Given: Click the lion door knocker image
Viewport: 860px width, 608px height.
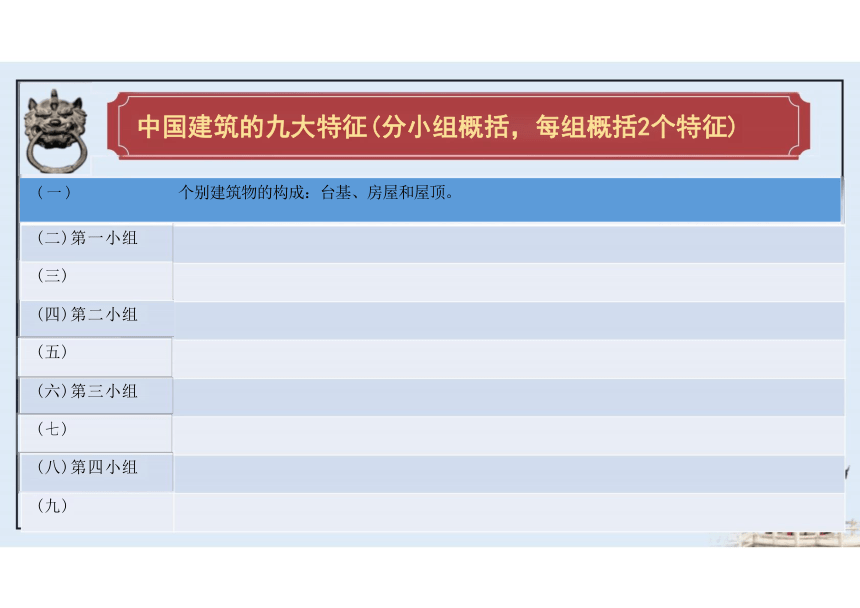Looking at the screenshot, I should (x=56, y=131).
